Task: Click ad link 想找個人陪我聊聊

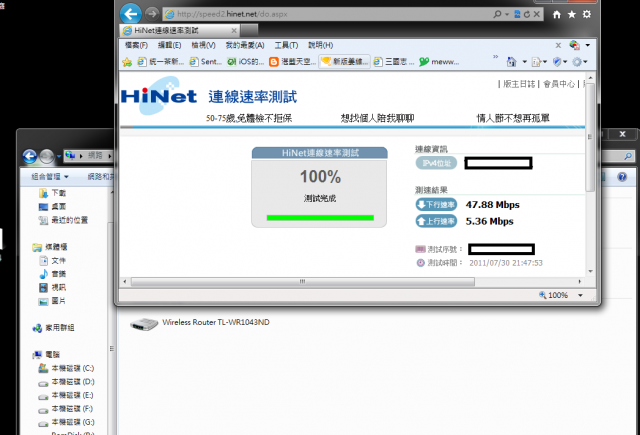Action: (x=378, y=118)
